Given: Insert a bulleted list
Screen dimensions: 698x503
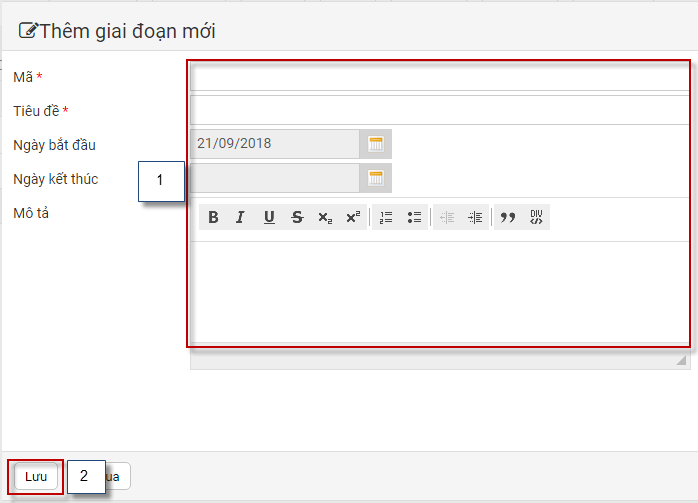Looking at the screenshot, I should coord(414,217).
